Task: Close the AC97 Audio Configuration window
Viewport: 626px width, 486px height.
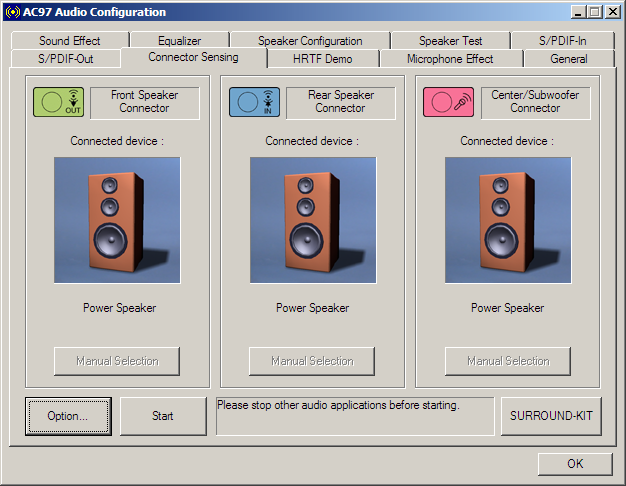Action: [613, 12]
